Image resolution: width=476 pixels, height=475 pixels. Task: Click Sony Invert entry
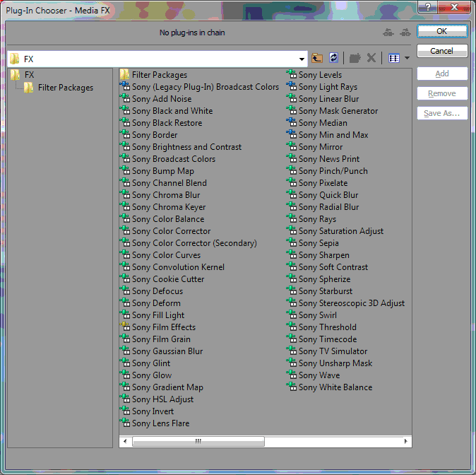click(x=147, y=411)
